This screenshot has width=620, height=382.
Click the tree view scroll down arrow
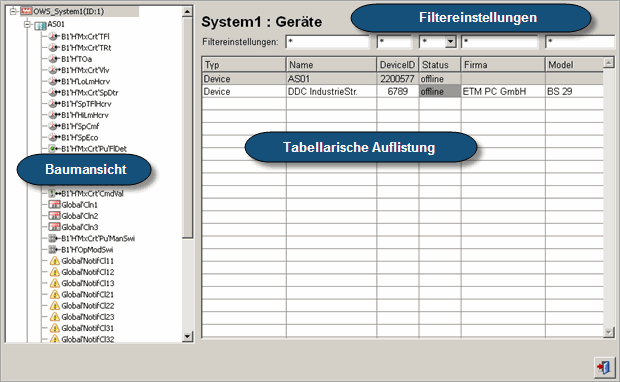coord(187,337)
